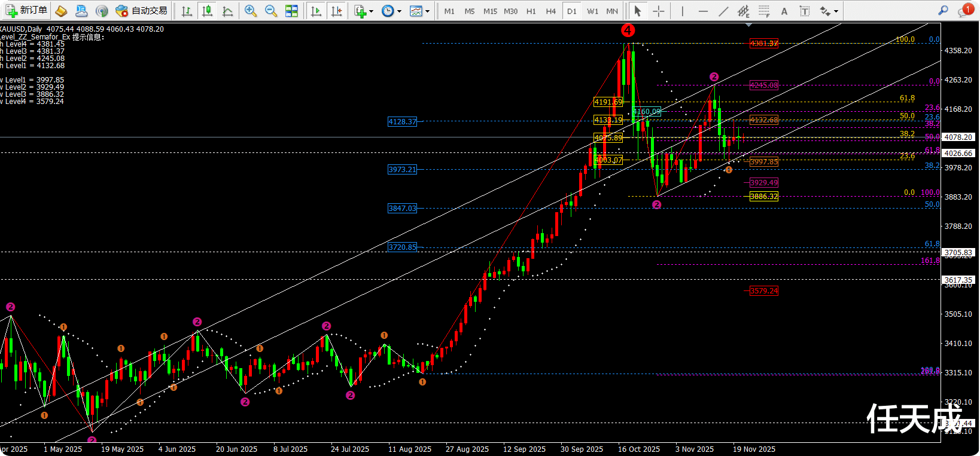Toggle AutoTrading (自动交易) button

(141, 11)
